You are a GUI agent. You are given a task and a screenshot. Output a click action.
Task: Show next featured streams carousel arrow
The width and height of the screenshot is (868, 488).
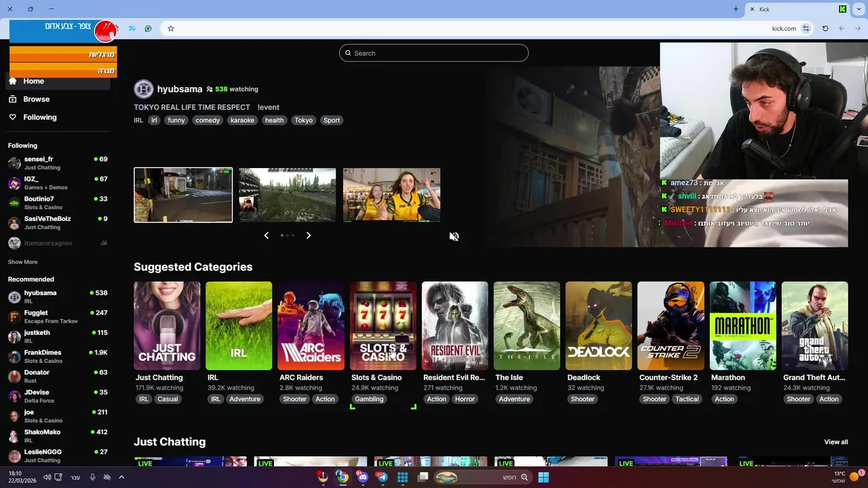click(x=309, y=235)
